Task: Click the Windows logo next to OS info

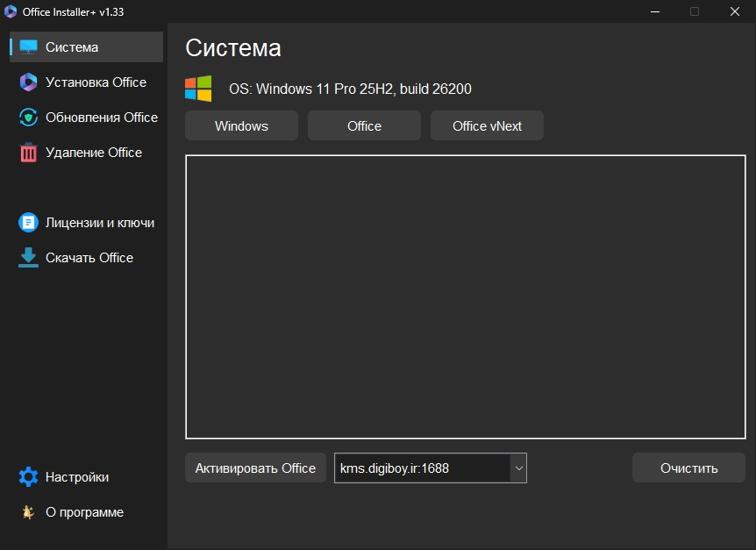Action: (x=198, y=89)
